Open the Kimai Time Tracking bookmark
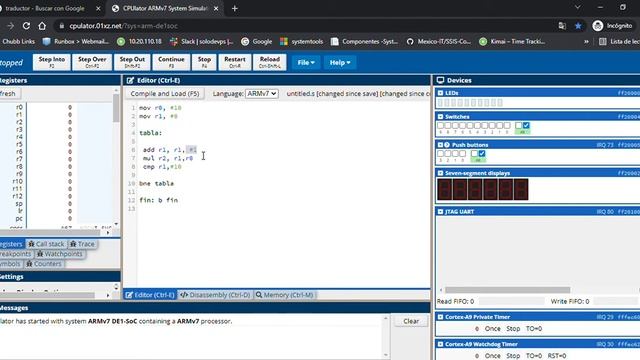Viewport: 640px width, 360px height. coord(512,41)
